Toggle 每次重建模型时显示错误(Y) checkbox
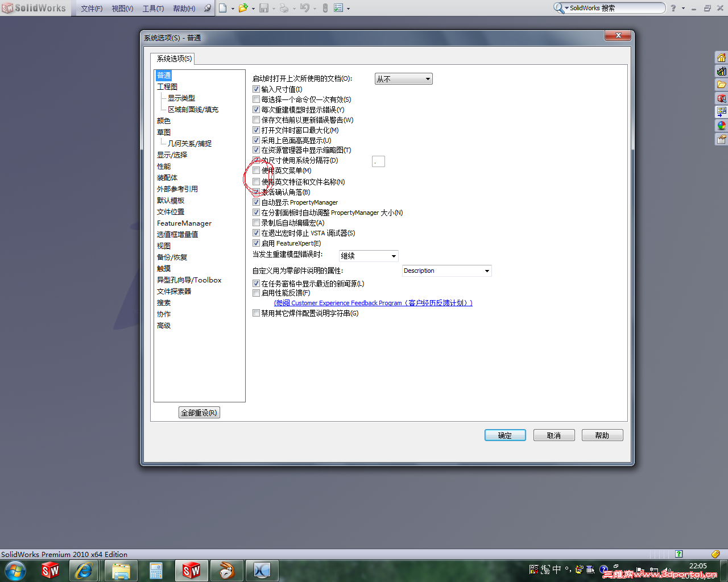Screen dimensions: 728x582 point(256,110)
